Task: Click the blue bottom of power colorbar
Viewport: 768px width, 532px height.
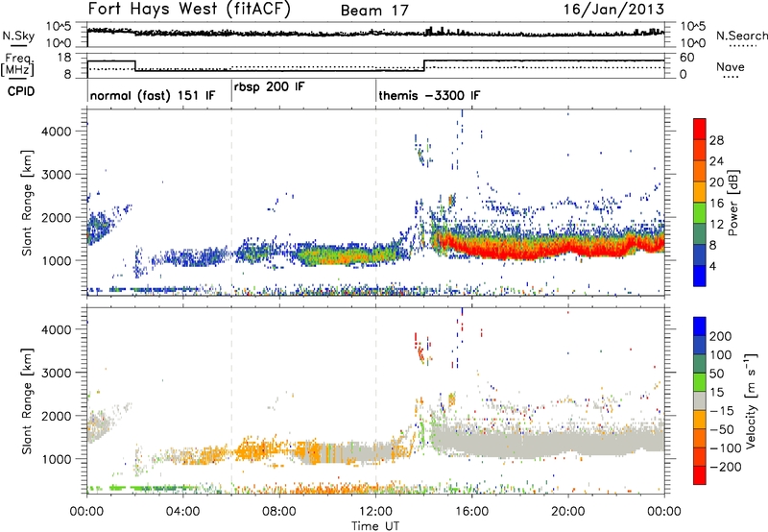Action: [x=700, y=276]
